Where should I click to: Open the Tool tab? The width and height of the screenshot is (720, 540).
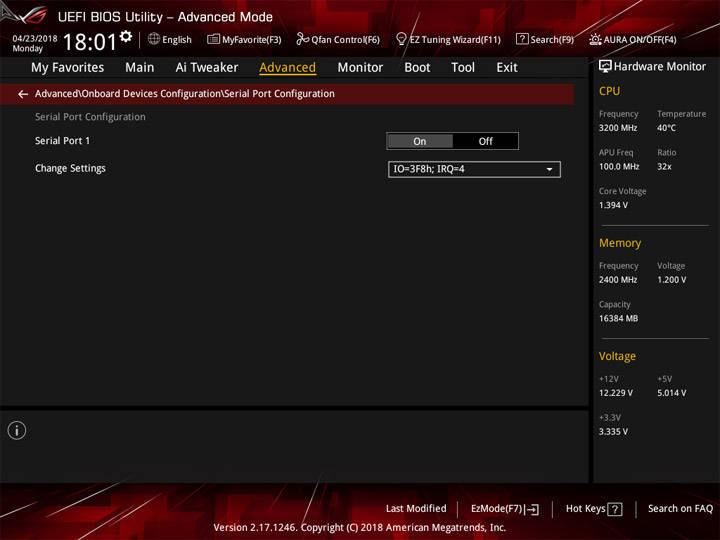click(463, 68)
